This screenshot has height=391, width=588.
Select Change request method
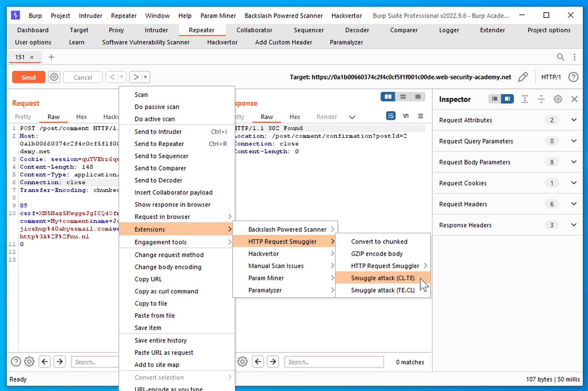177,255
